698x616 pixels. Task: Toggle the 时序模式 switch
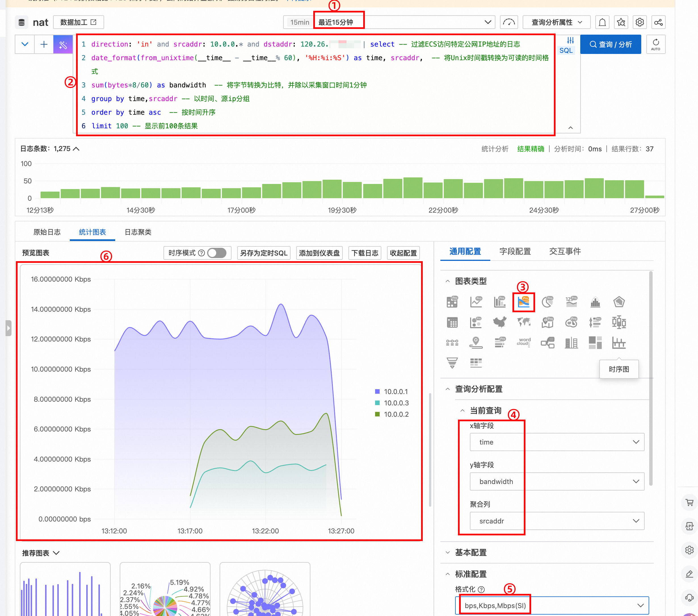click(x=217, y=253)
